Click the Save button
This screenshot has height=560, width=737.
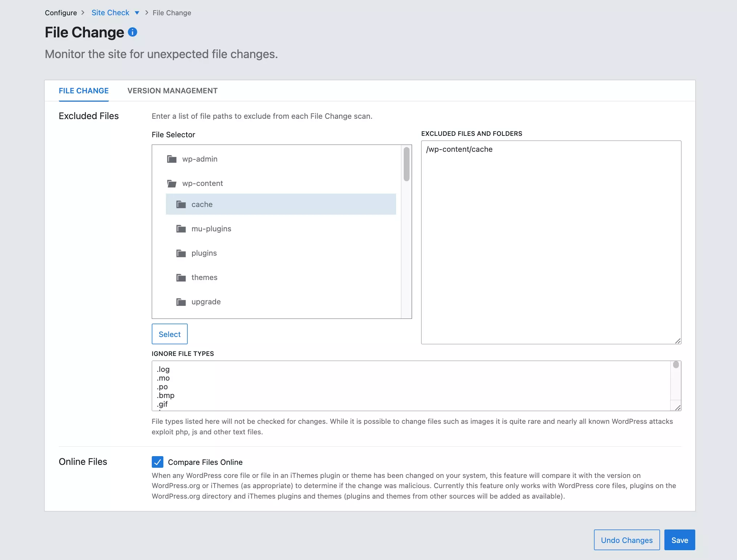pyautogui.click(x=679, y=540)
